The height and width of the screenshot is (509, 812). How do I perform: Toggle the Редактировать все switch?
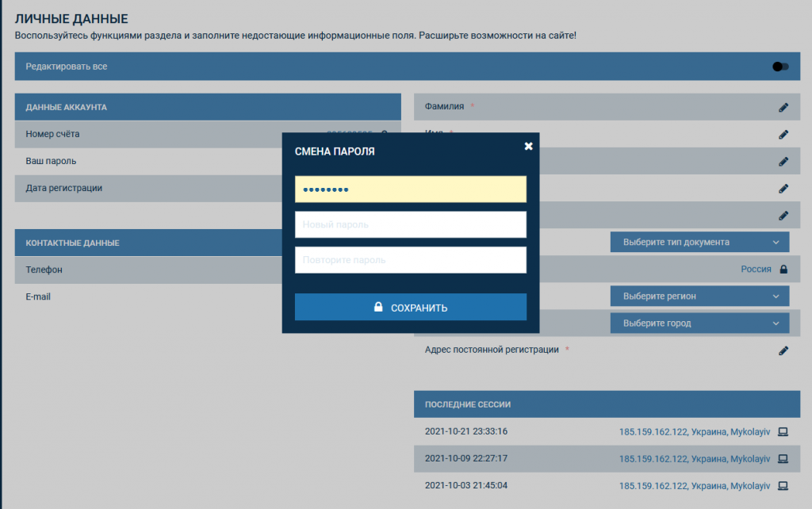point(780,67)
